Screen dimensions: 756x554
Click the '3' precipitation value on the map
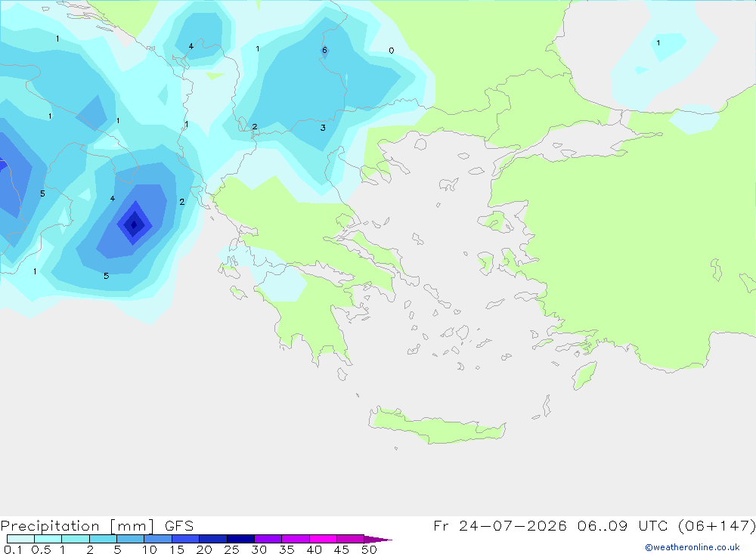coord(323,128)
